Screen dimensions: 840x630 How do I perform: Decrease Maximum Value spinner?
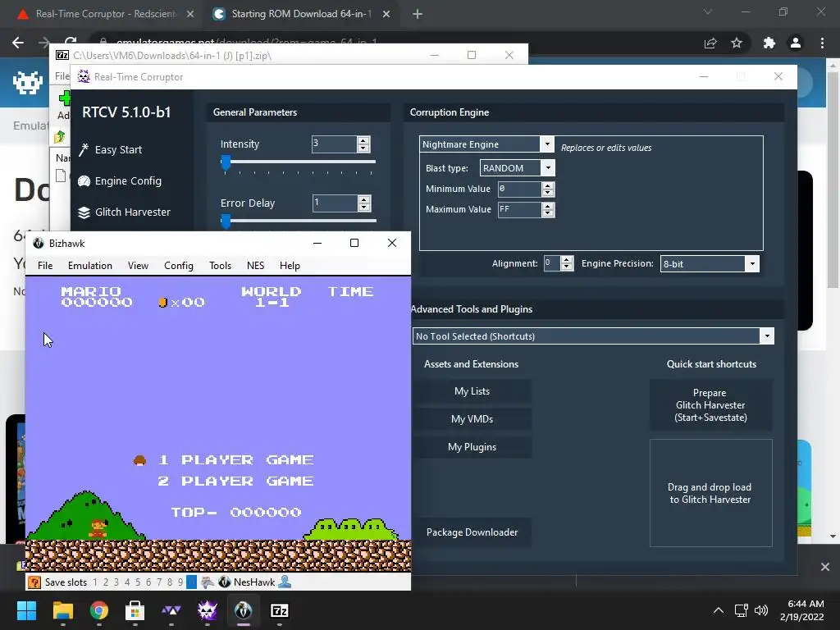click(x=547, y=212)
